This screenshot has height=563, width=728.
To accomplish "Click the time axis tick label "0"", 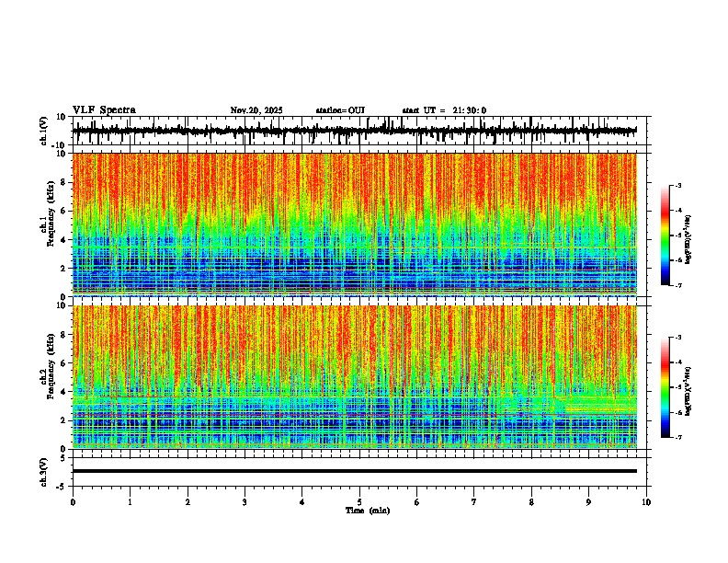I will pos(73,502).
